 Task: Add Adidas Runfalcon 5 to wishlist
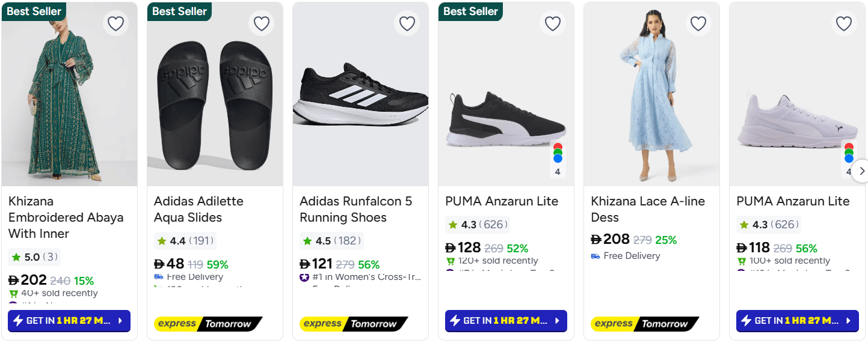(x=407, y=23)
